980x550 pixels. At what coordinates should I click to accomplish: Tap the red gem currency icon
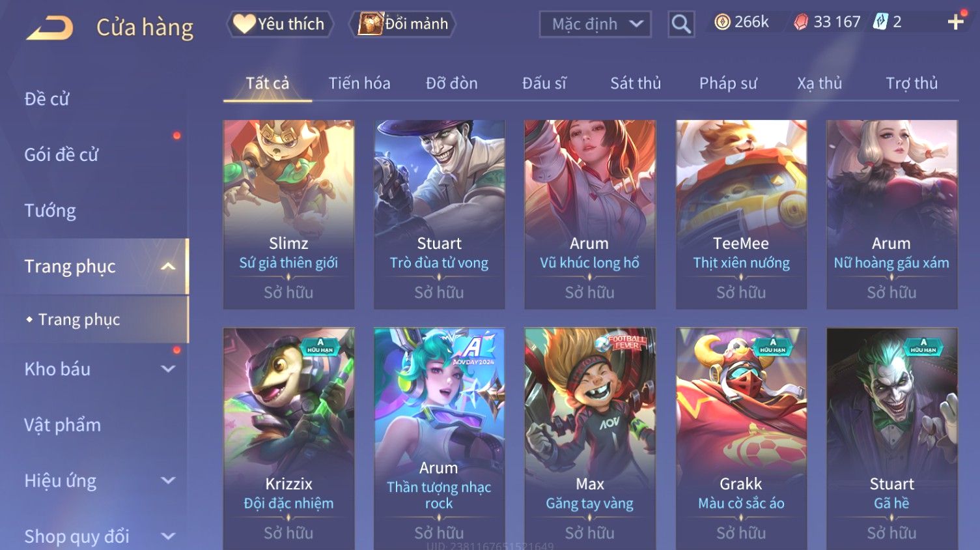click(801, 22)
